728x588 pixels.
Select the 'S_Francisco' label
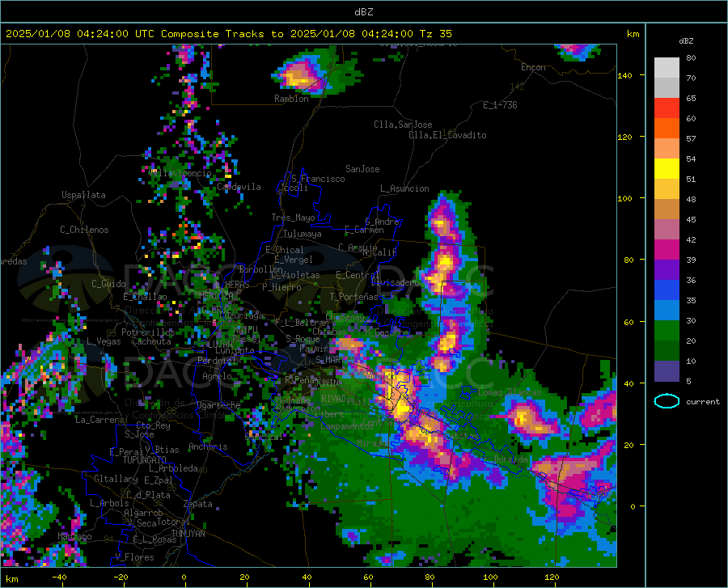pyautogui.click(x=318, y=179)
